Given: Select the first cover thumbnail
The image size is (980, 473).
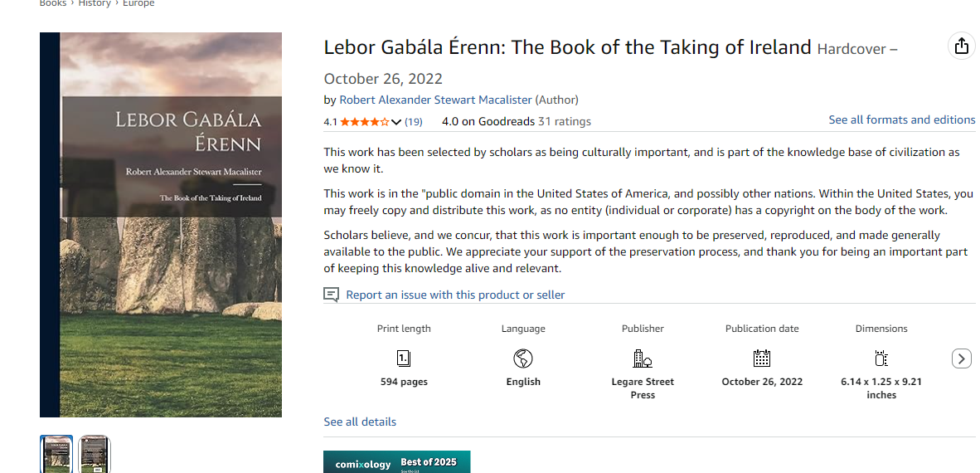Looking at the screenshot, I should pyautogui.click(x=56, y=454).
